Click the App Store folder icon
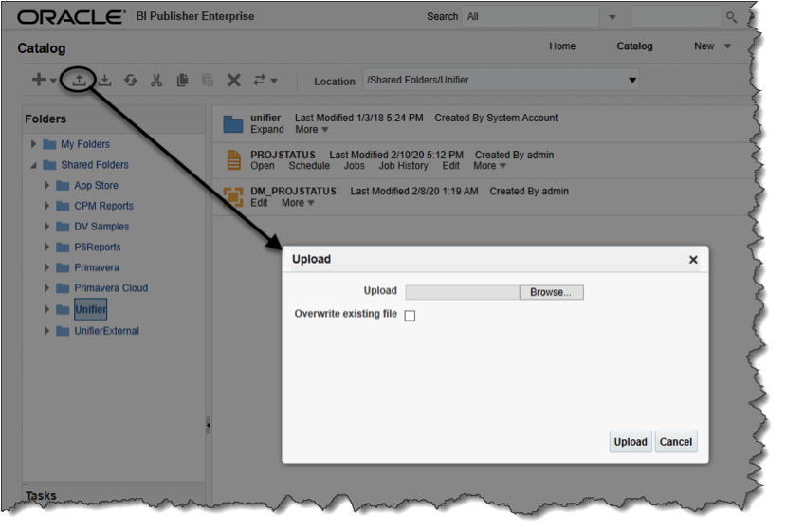 (63, 186)
